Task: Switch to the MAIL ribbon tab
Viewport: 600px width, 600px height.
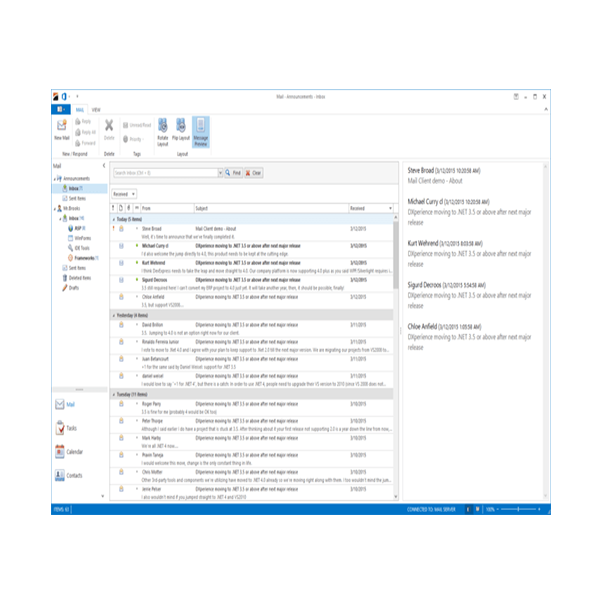Action: pyautogui.click(x=80, y=110)
